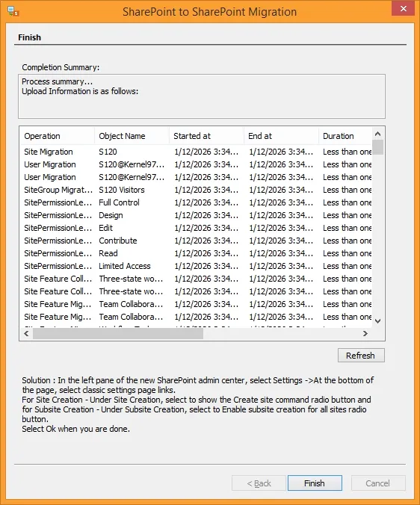This screenshot has width=420, height=505.
Task: Select the S120 object name cell
Action: (x=108, y=152)
